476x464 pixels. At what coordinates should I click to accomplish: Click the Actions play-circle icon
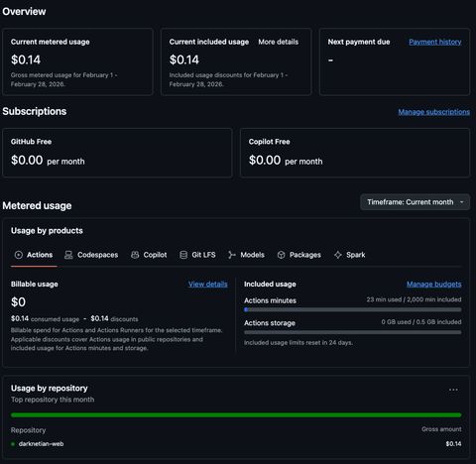[19, 255]
